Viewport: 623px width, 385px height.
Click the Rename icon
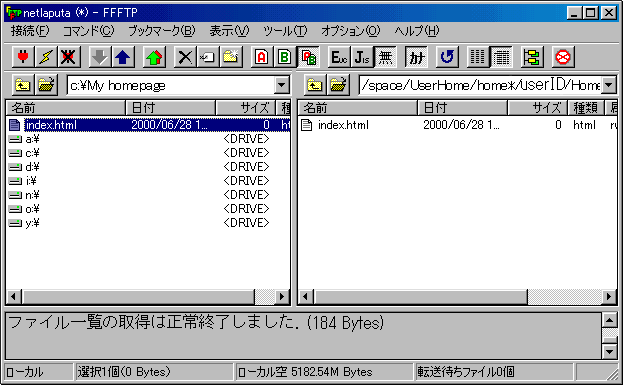[x=208, y=57]
